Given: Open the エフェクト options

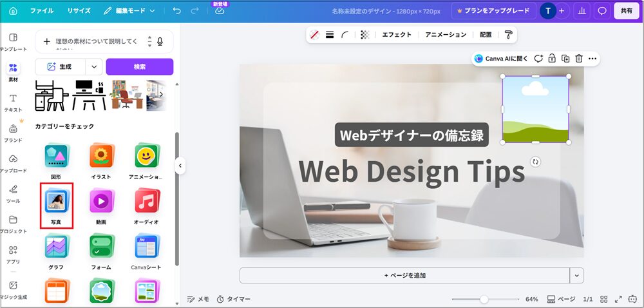Looking at the screenshot, I should [397, 35].
